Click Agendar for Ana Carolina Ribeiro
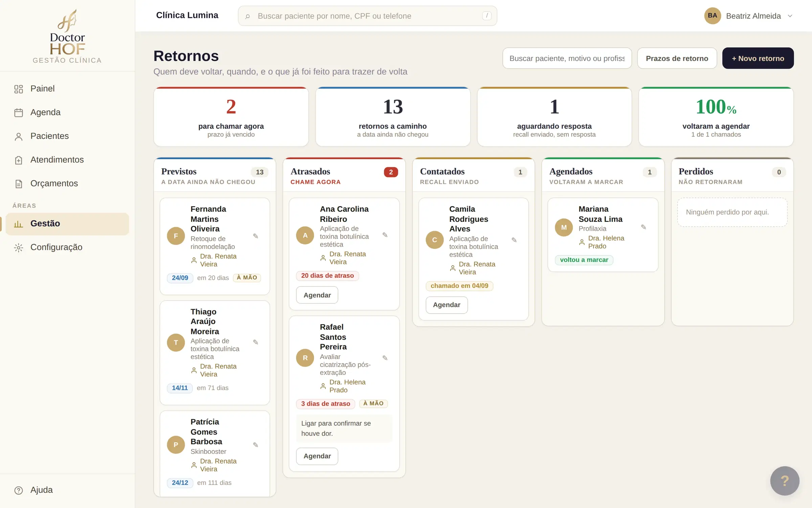The height and width of the screenshot is (508, 812). (317, 295)
